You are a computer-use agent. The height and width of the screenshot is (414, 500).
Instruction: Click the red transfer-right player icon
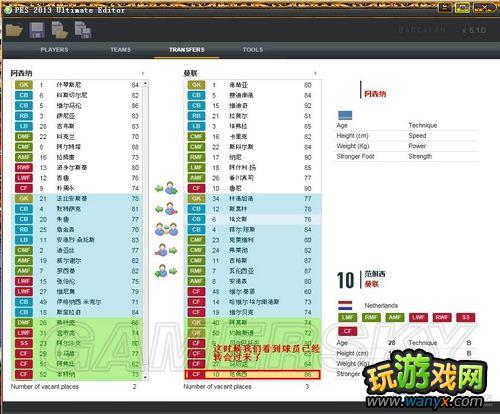[x=166, y=250]
